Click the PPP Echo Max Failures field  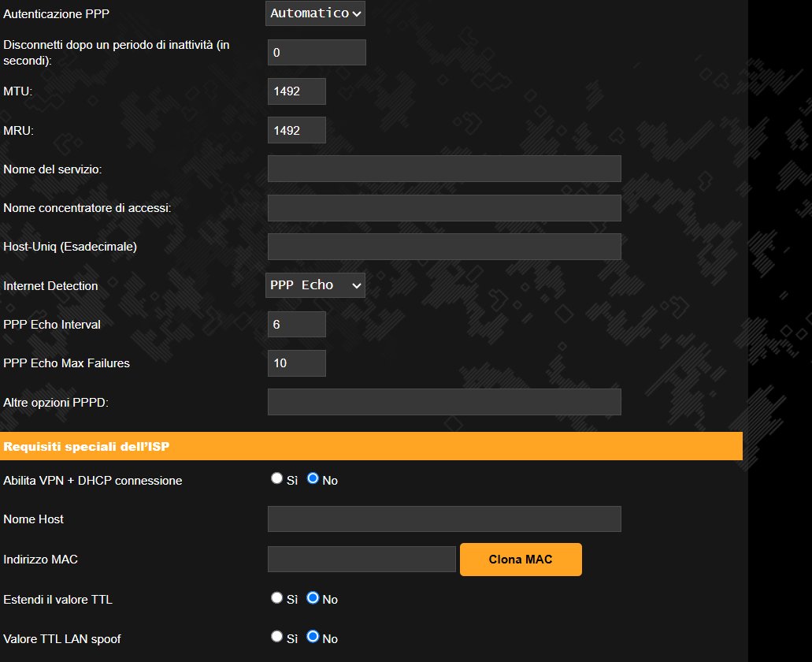click(x=296, y=363)
